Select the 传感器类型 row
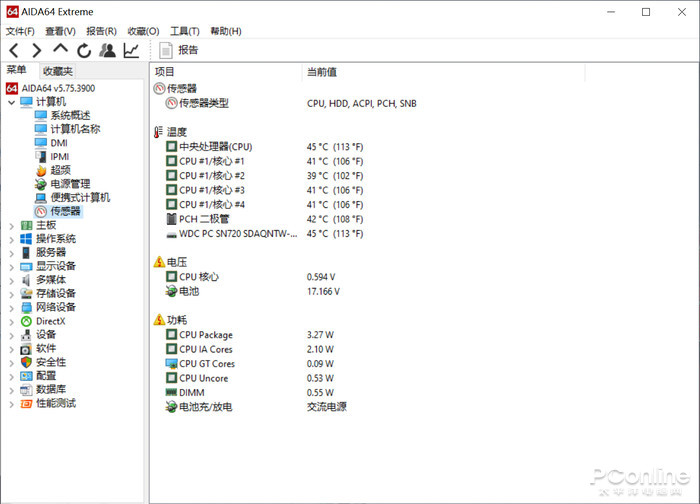 tap(291, 104)
